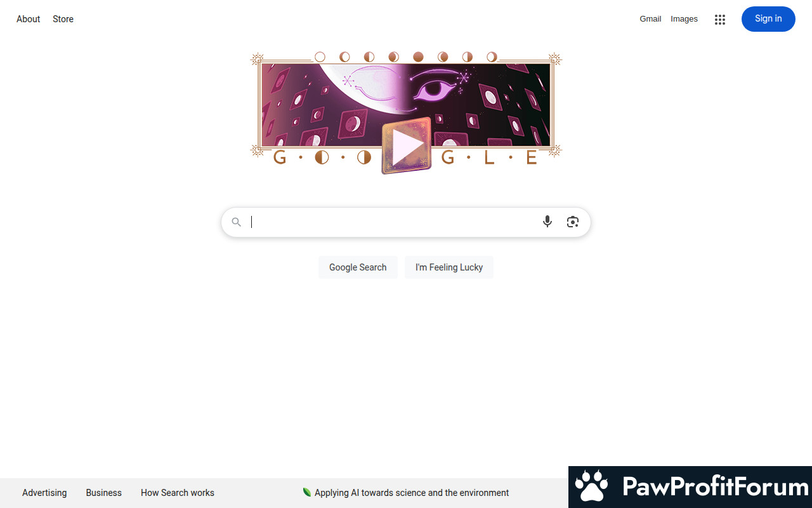Image resolution: width=812 pixels, height=508 pixels.
Task: Click the PawProfitForum paw logo
Action: tap(591, 486)
